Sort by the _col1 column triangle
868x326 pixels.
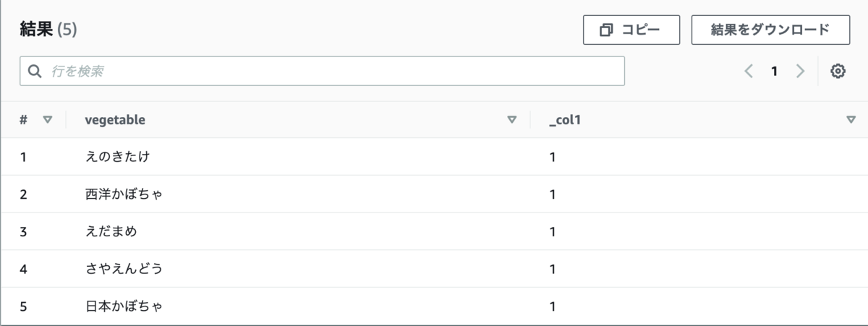pos(851,120)
